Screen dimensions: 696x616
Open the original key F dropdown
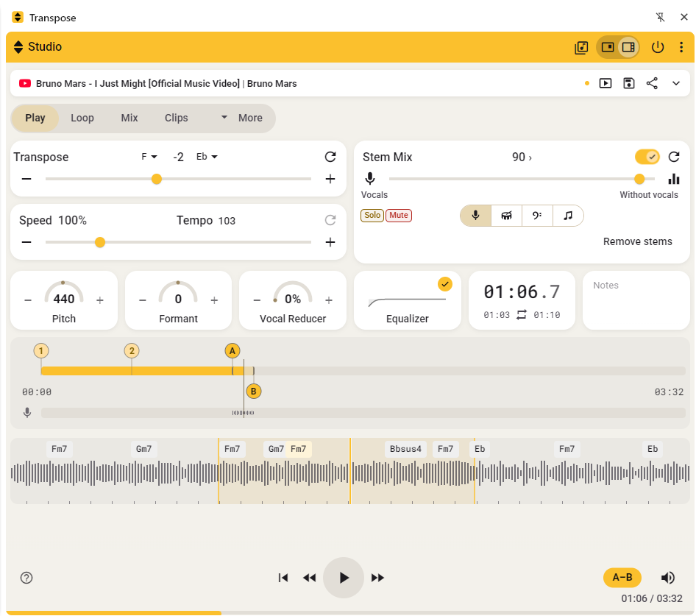tap(149, 157)
